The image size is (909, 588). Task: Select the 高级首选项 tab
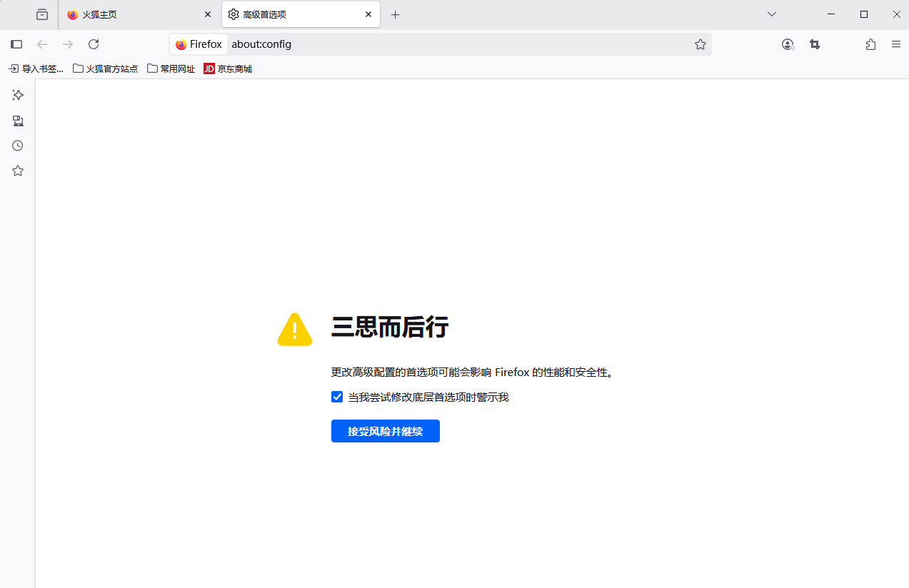pos(301,14)
